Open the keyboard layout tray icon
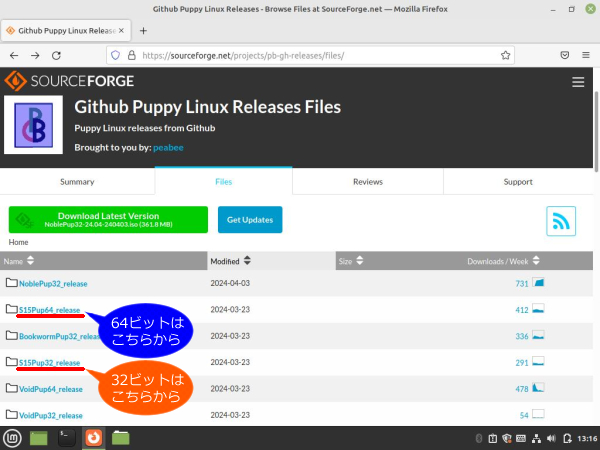The width and height of the screenshot is (600, 450). pos(521,439)
